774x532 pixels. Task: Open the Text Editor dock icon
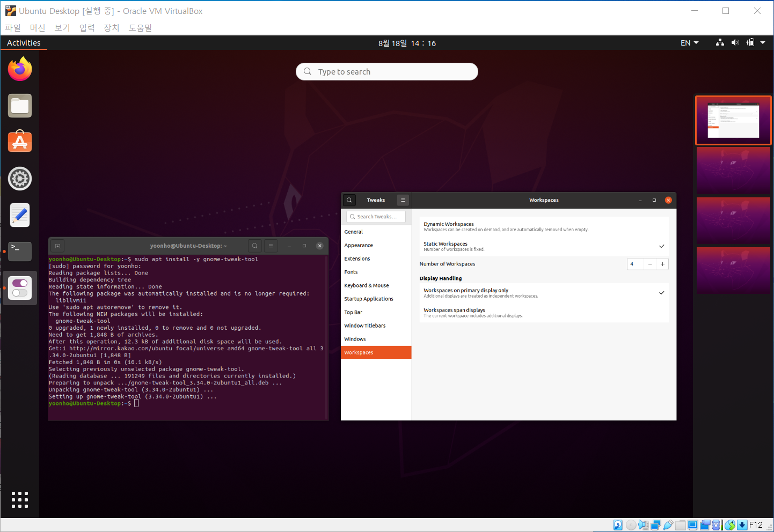[20, 215]
